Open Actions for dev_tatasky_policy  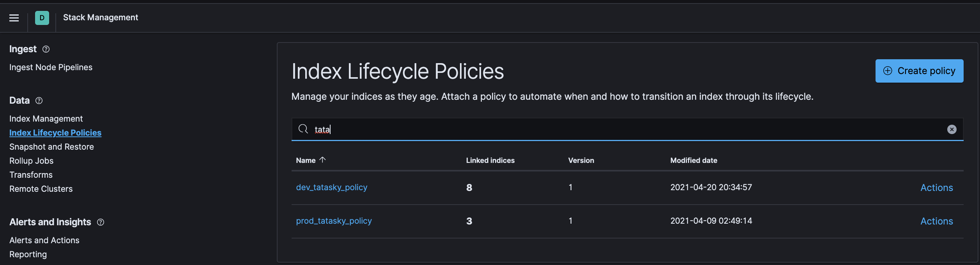936,188
